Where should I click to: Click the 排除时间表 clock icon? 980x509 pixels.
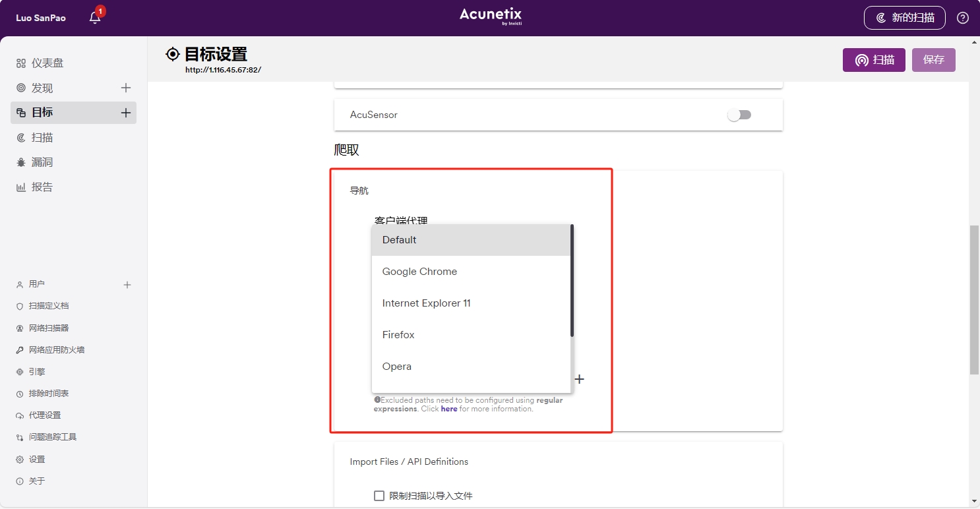click(20, 394)
